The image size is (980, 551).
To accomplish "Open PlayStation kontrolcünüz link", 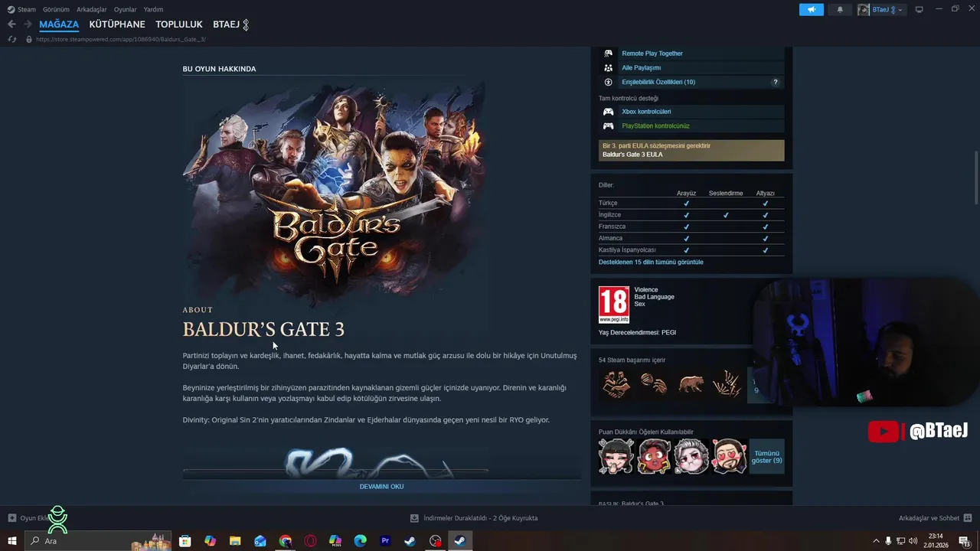I will coord(655,126).
